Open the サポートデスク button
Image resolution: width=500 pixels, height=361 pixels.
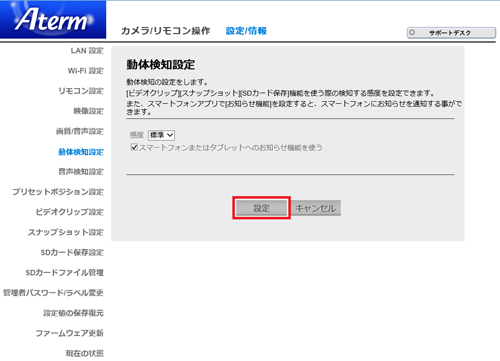click(x=451, y=33)
